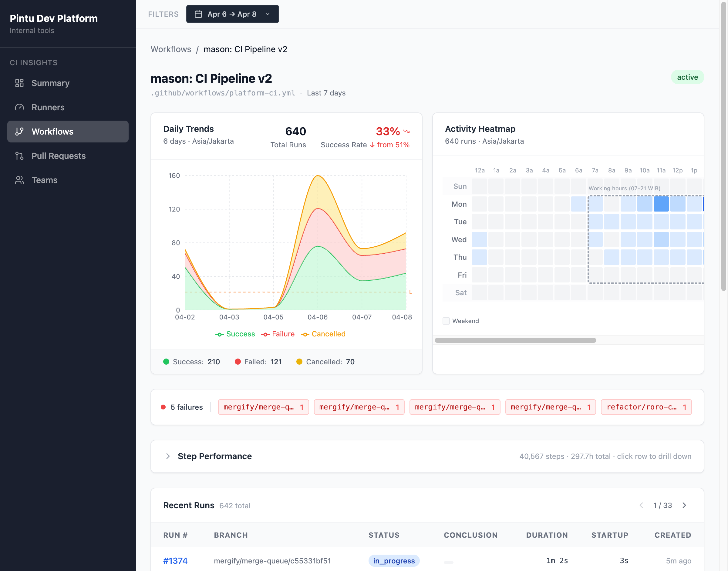
Task: Click the Teams people icon
Action: coord(19,180)
